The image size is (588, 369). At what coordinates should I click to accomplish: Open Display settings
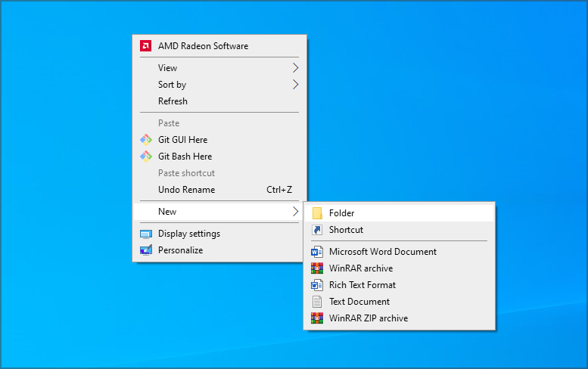tap(219, 234)
